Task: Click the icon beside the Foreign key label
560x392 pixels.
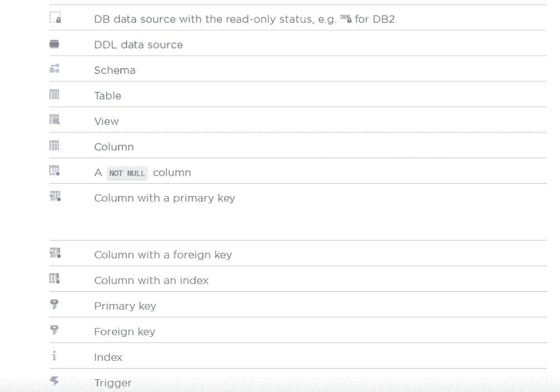Action: (x=54, y=331)
